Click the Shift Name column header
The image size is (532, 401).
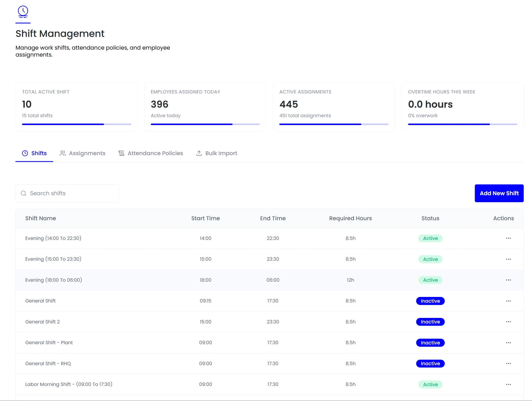tap(40, 218)
